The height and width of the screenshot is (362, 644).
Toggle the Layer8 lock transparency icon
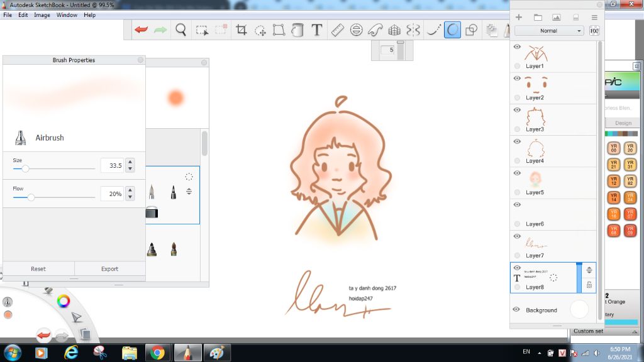pyautogui.click(x=589, y=285)
